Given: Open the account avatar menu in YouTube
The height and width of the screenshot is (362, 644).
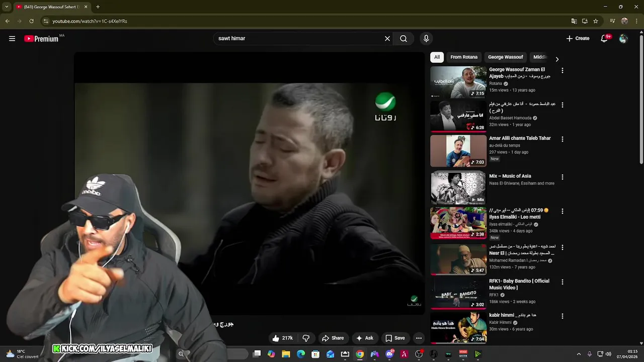Looking at the screenshot, I should 623,39.
